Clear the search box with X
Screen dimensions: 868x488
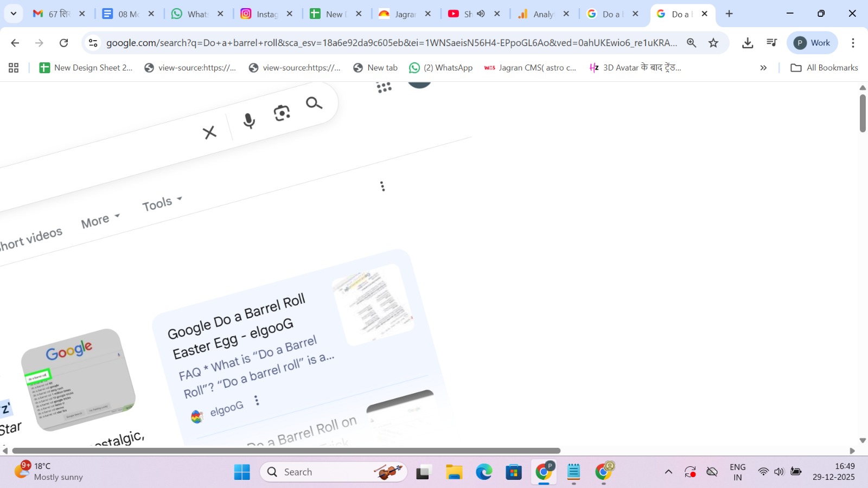tap(209, 132)
